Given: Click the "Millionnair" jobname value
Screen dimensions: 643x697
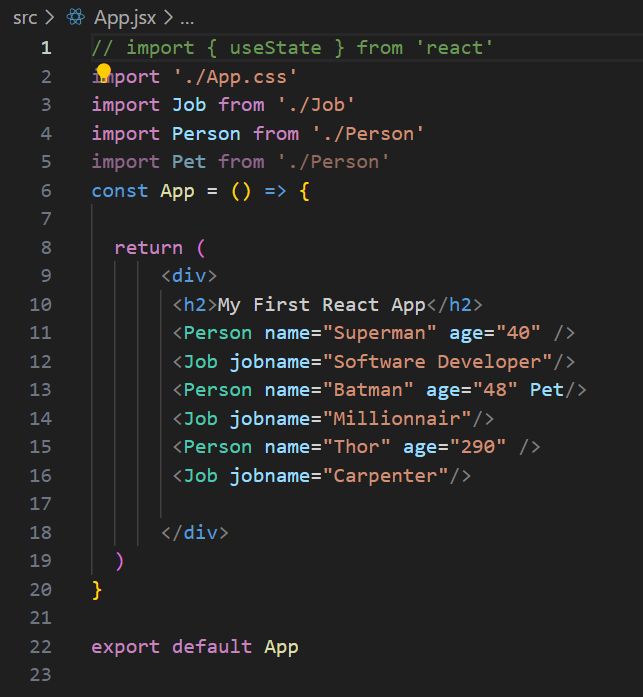Looking at the screenshot, I should click(x=397, y=419).
